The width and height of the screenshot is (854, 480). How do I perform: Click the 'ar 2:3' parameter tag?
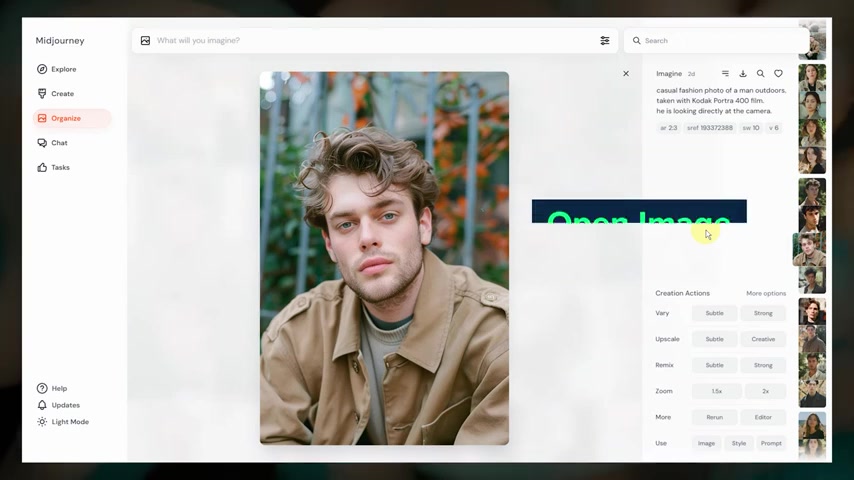point(668,128)
